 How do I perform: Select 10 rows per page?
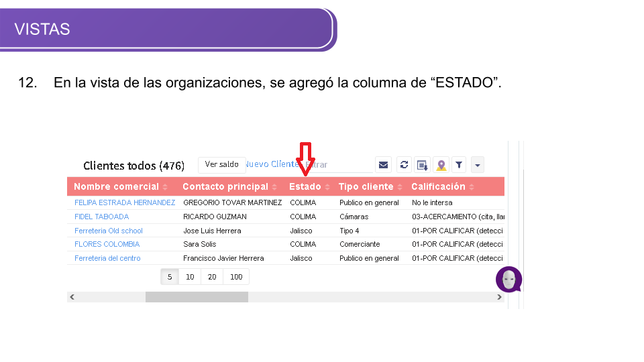(190, 277)
